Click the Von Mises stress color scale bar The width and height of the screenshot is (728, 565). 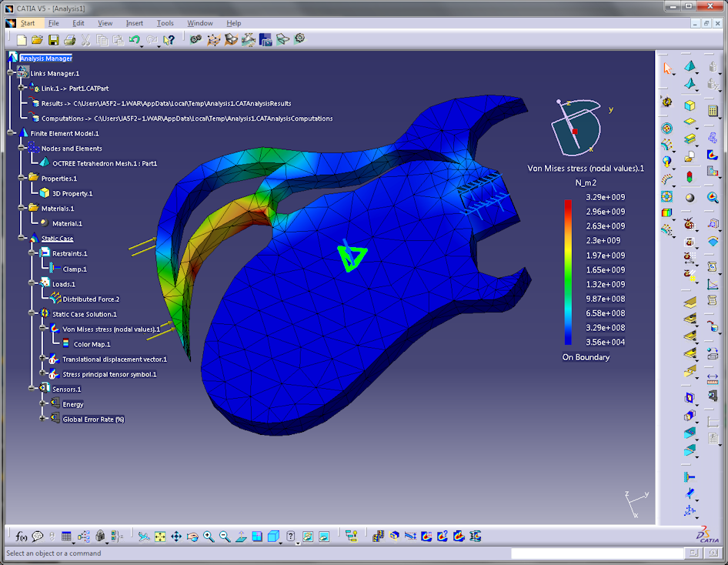tap(568, 271)
